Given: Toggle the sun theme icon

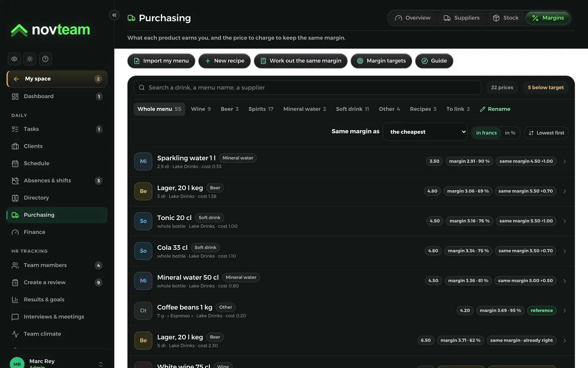Looking at the screenshot, I should 30,59.
